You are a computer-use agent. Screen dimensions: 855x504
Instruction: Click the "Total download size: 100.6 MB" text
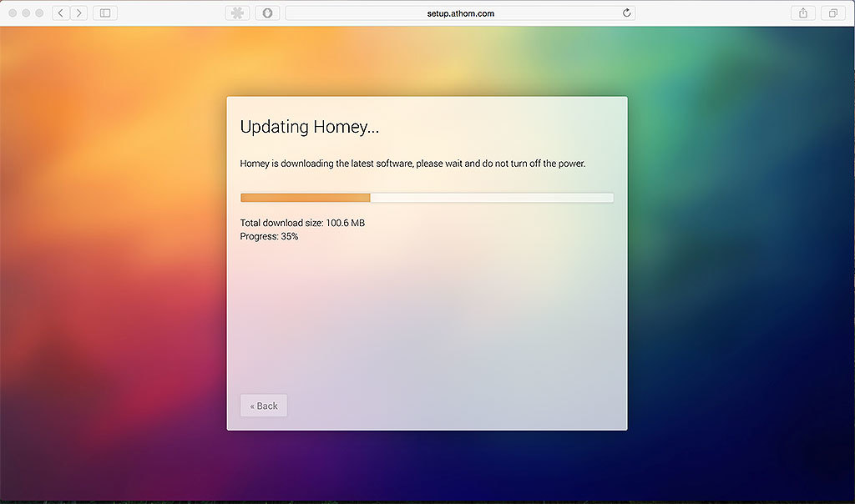click(302, 223)
